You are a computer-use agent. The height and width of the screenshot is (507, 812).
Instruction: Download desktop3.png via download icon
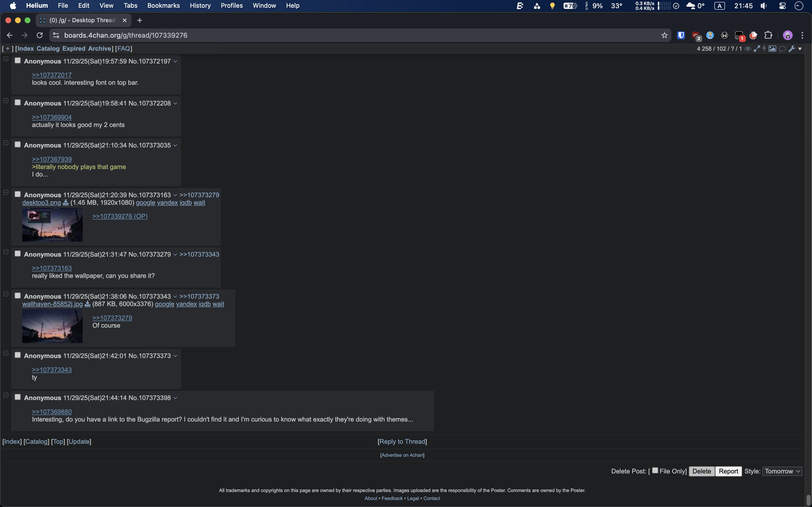66,203
